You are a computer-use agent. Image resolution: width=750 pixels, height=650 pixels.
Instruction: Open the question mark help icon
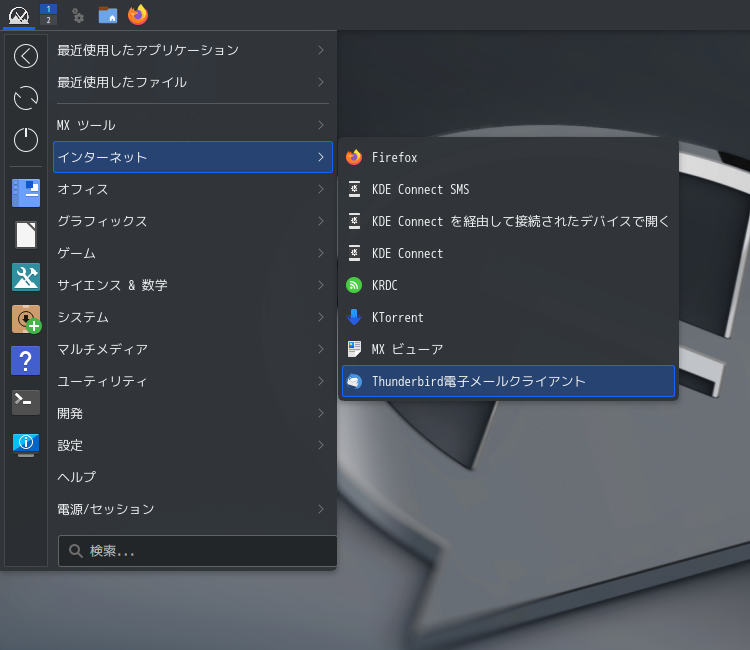(26, 361)
